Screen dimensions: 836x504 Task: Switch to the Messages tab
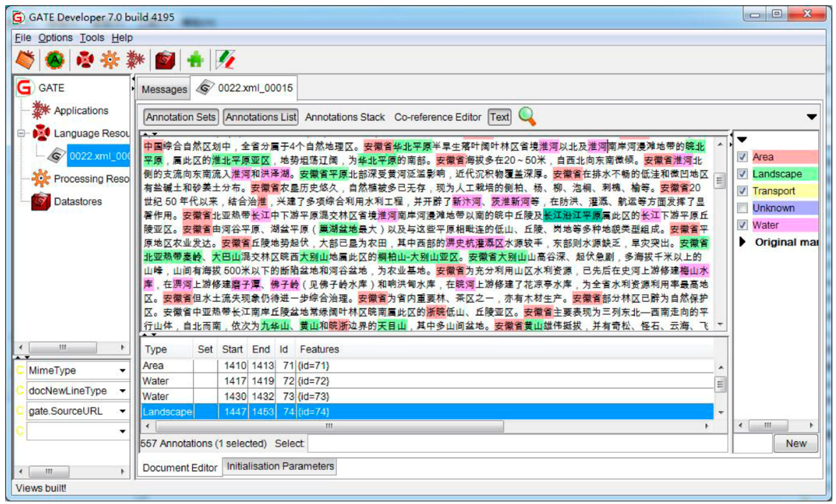pos(164,89)
